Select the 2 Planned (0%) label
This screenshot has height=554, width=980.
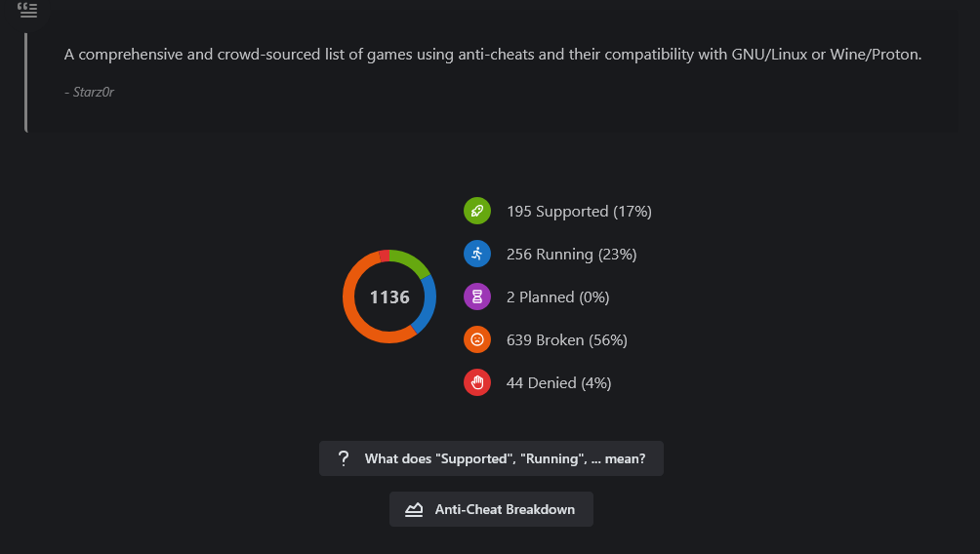557,297
